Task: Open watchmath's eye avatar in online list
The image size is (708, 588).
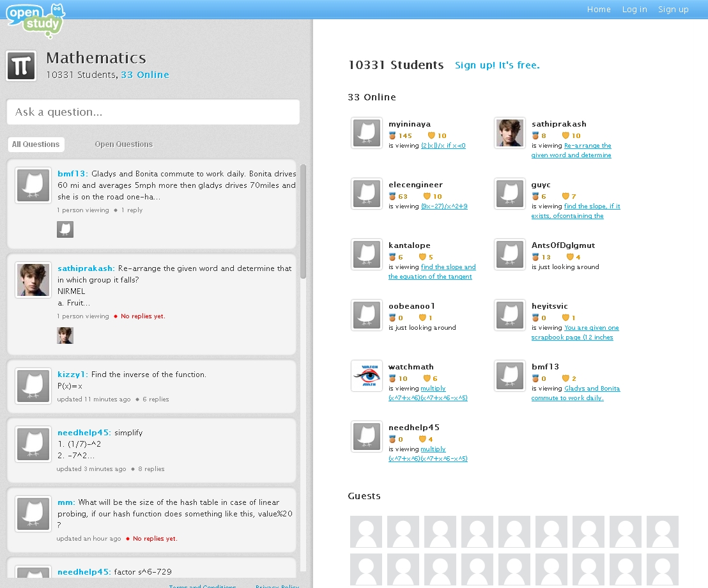Action: [366, 376]
